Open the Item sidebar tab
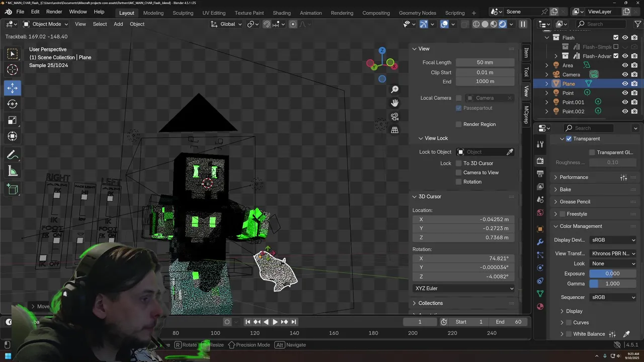 (526, 52)
